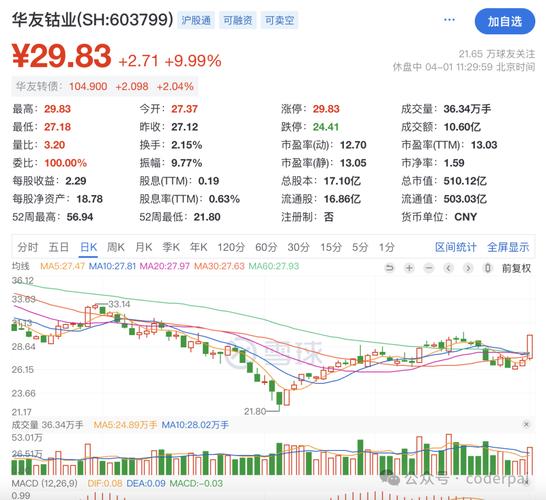The width and height of the screenshot is (546, 500).
Task: Switch to the 60分 chart tab
Action: click(x=266, y=247)
